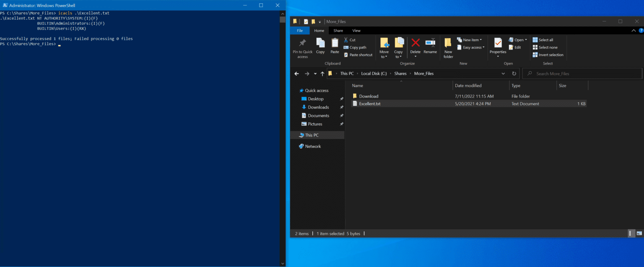Click the Paste clipboard icon
Viewport: 644px width, 267px height.
tap(335, 44)
